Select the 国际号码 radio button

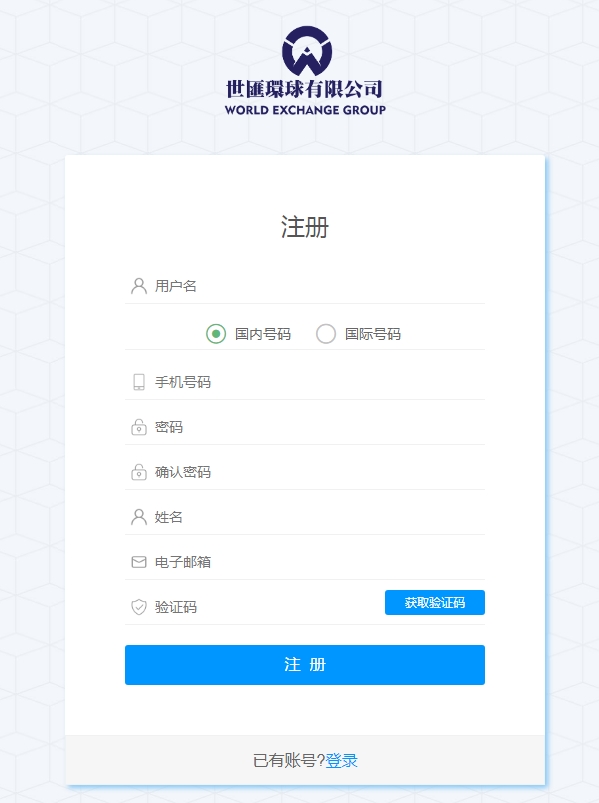point(326,334)
